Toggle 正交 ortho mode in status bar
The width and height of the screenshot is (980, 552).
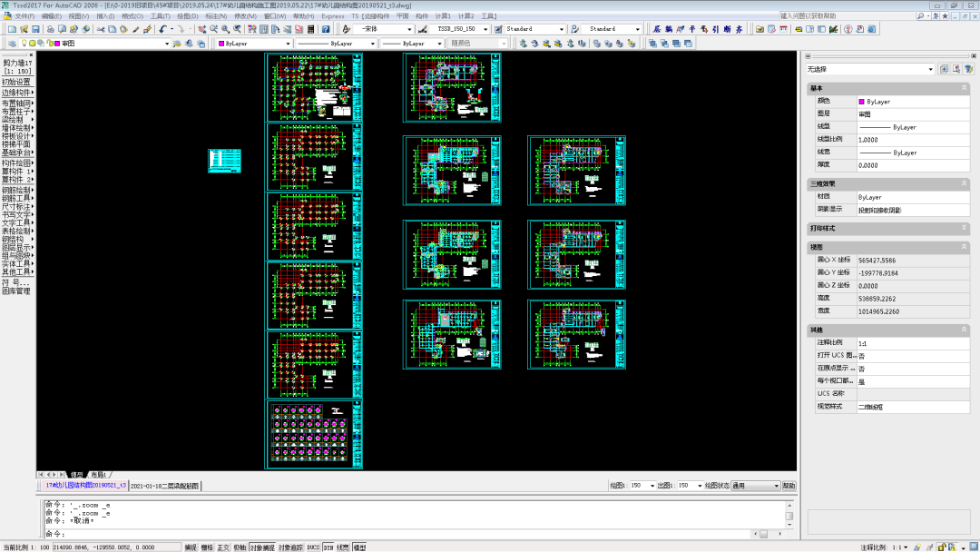click(223, 547)
